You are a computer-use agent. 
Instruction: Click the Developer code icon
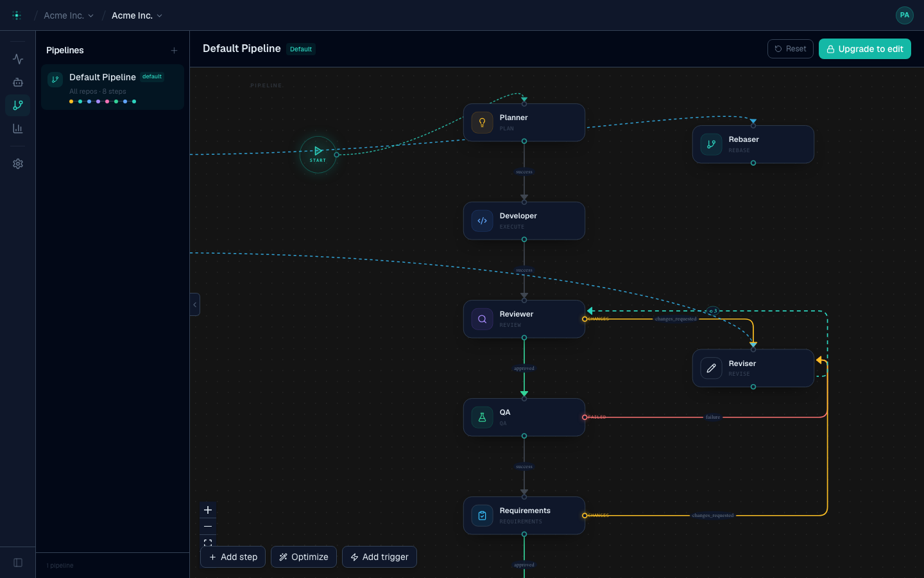point(482,221)
